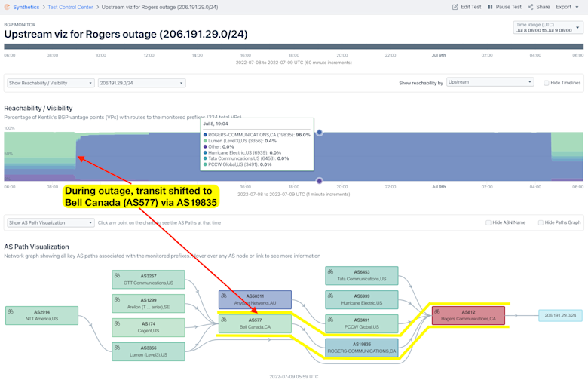This screenshot has width=588, height=383.
Task: Click the 'Jul 9th' label on top timeline
Action: (x=439, y=55)
